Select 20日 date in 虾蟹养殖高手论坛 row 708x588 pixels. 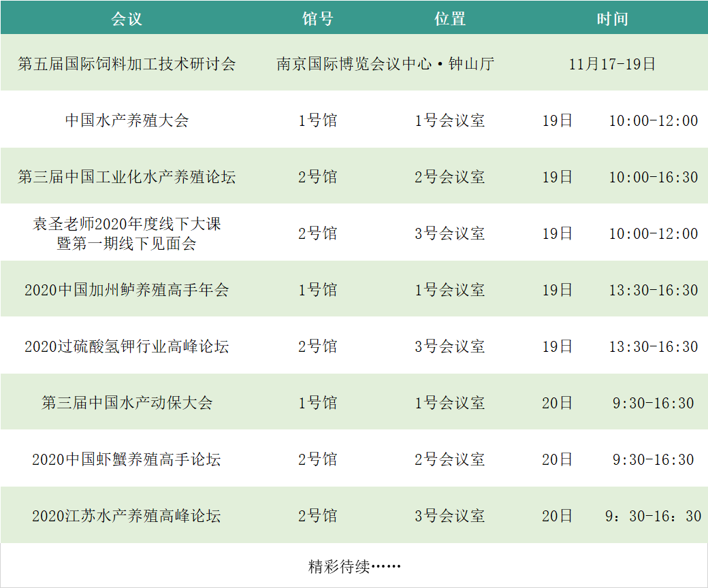(x=558, y=459)
